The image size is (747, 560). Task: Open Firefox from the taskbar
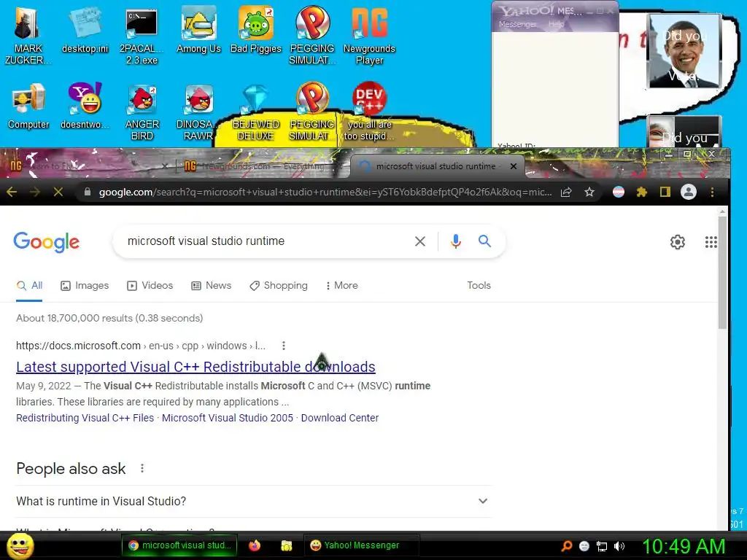[x=255, y=545]
